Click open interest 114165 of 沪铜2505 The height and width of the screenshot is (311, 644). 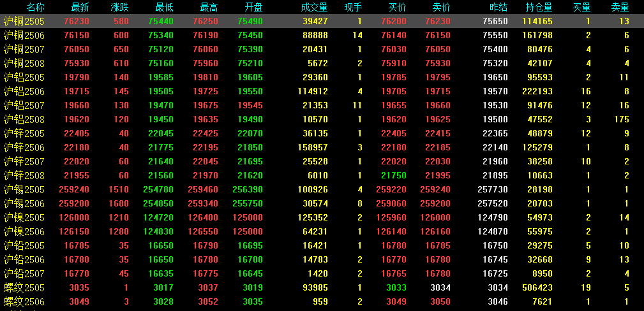(537, 21)
